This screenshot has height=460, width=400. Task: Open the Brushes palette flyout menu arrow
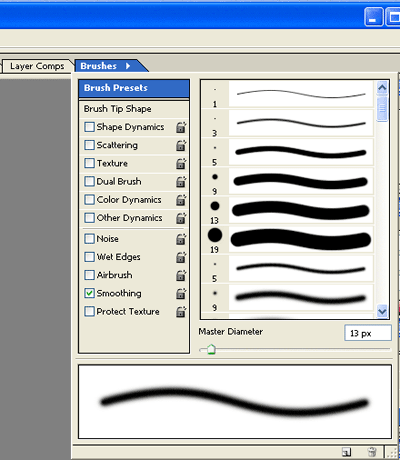(128, 66)
